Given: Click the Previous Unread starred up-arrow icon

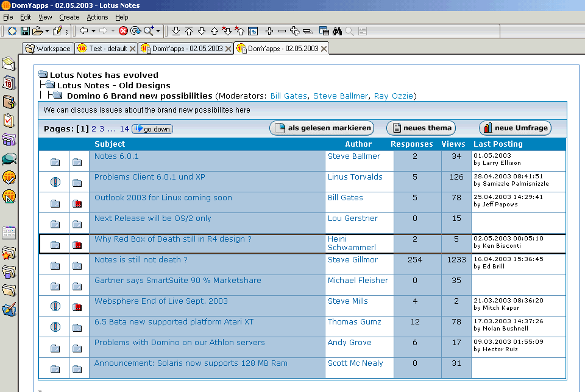Looking at the screenshot, I should tap(239, 31).
